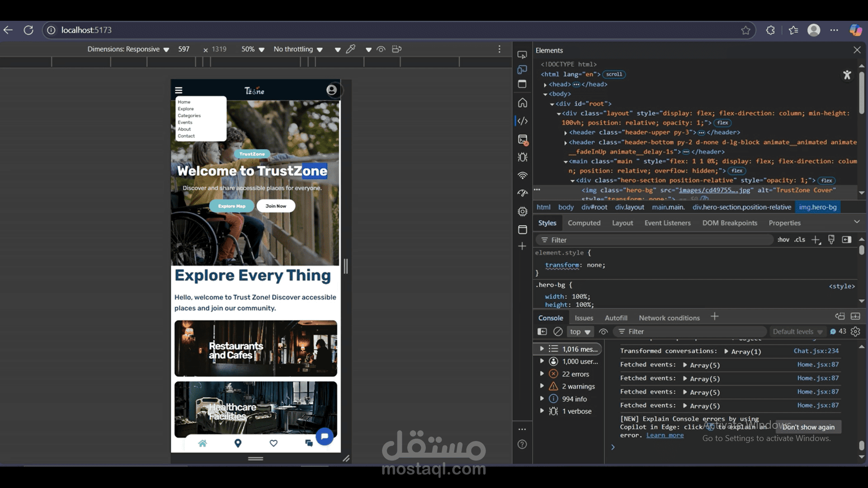Open the No throttling dropdown
The image size is (868, 488).
[x=298, y=49]
